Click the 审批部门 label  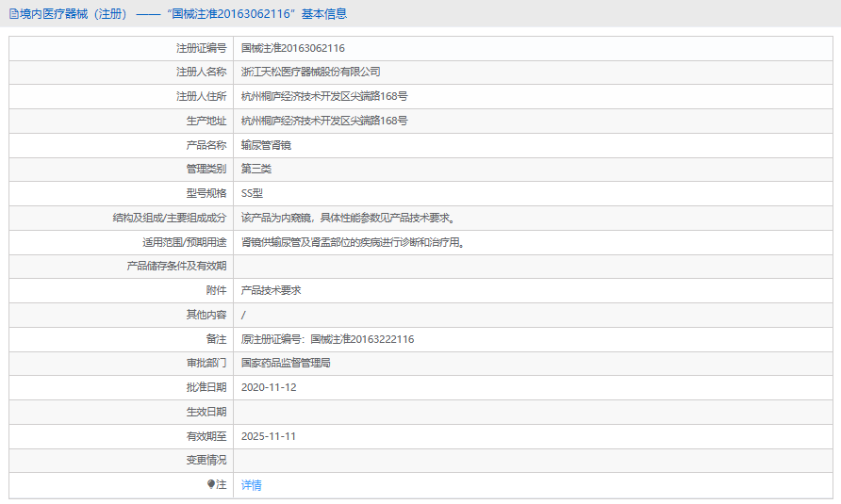tap(206, 363)
